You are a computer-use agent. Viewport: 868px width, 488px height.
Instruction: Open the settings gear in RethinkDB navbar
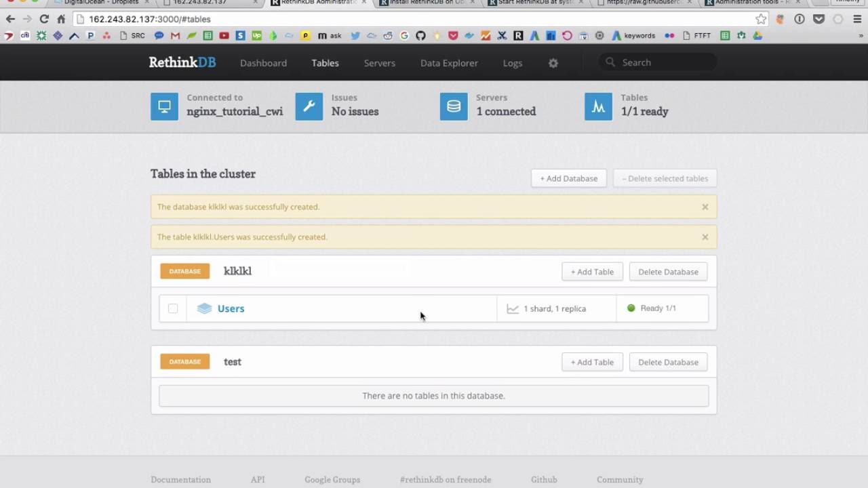553,63
